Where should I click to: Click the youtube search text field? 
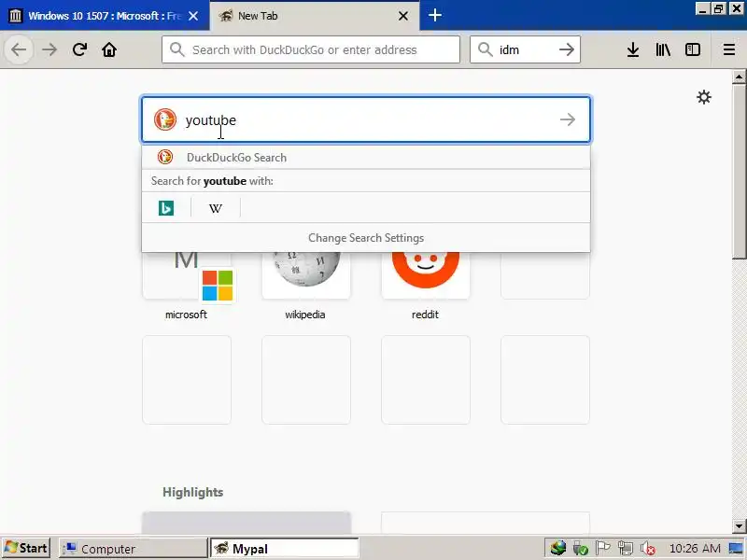[366, 119]
